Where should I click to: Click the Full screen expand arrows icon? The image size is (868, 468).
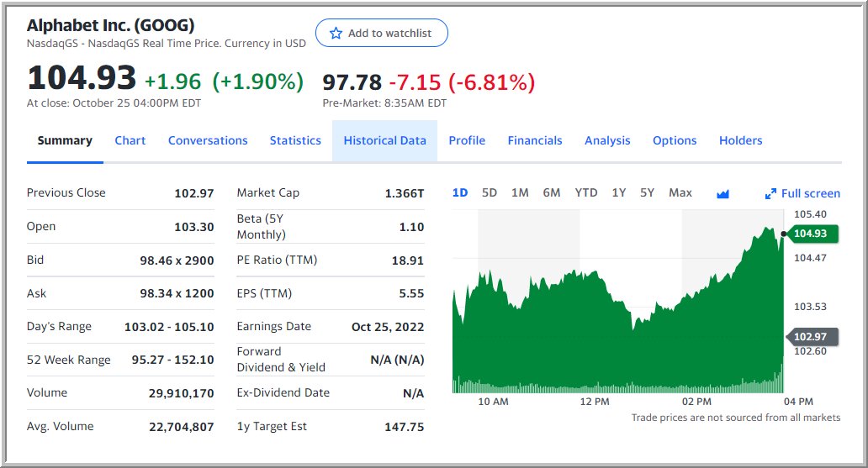[770, 193]
